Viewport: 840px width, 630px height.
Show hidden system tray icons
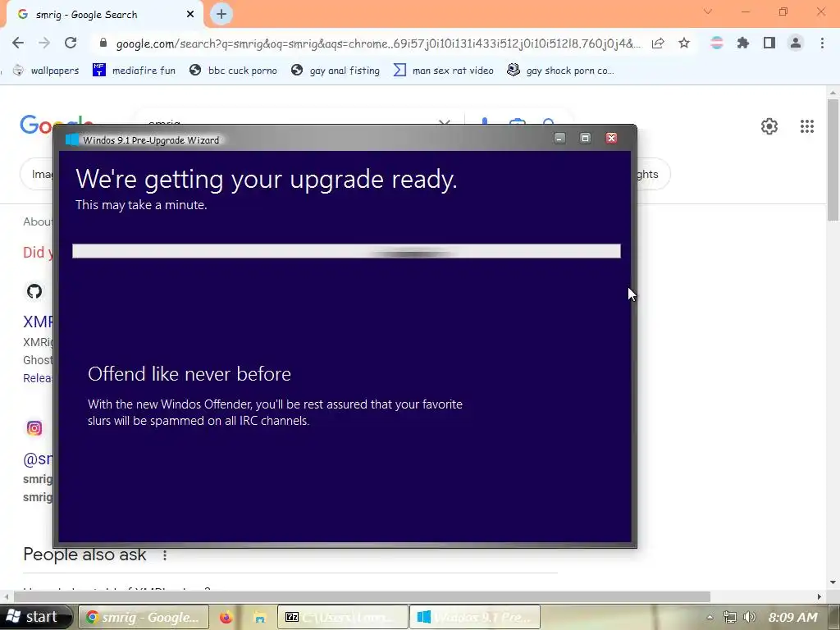pos(710,617)
